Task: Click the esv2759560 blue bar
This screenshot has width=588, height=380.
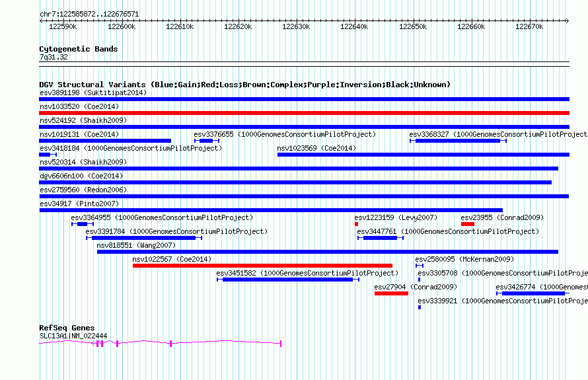Action: (x=304, y=196)
